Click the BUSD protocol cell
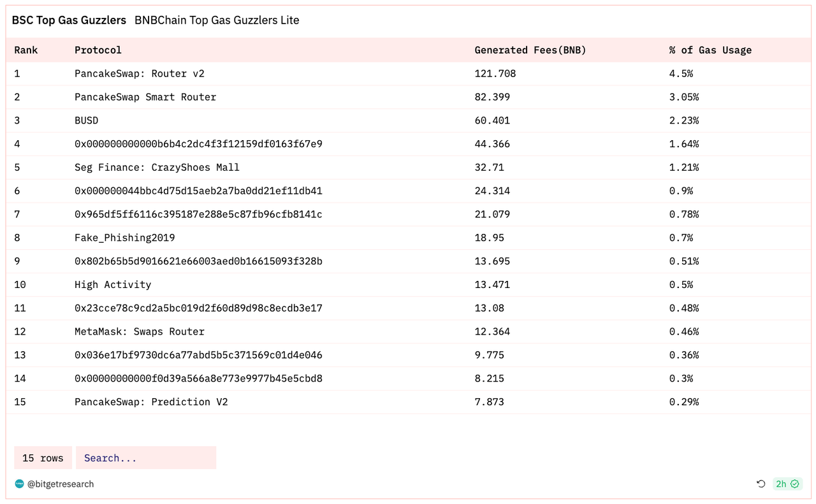 pyautogui.click(x=87, y=120)
